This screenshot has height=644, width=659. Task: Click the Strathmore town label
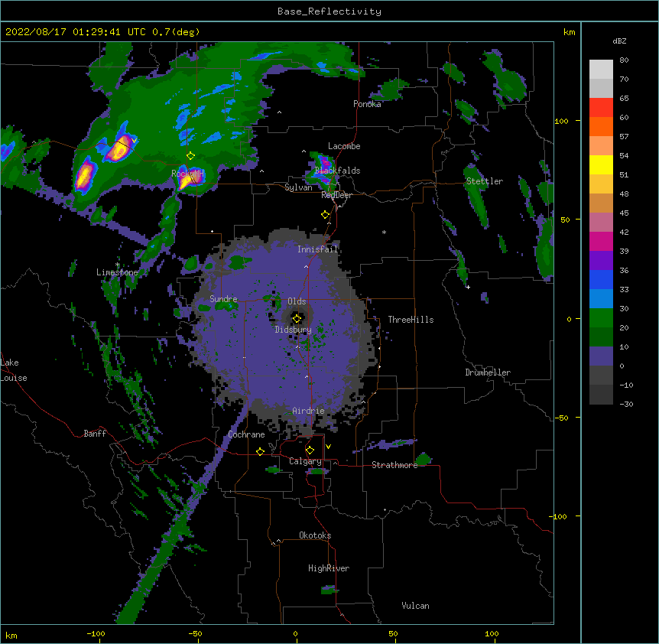click(394, 465)
